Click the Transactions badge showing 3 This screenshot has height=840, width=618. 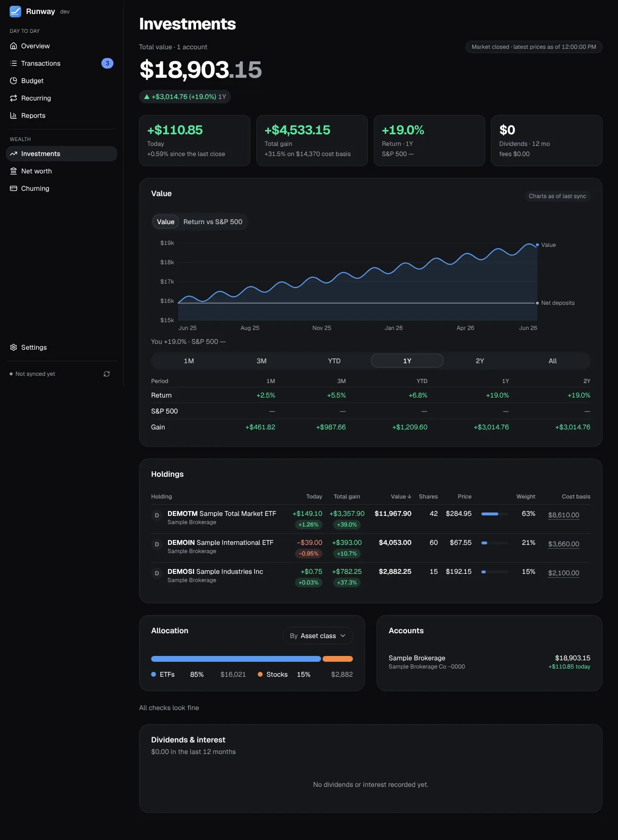[x=107, y=63]
